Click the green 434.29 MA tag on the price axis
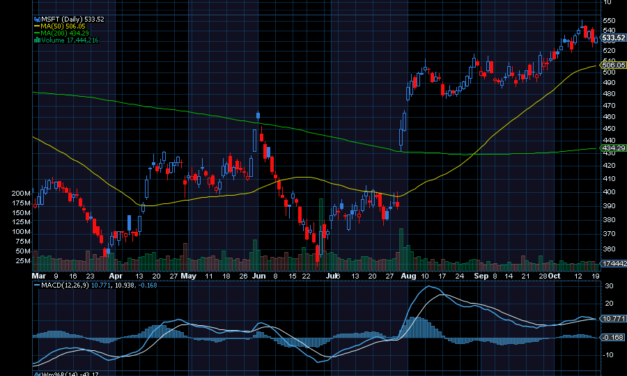 [x=613, y=148]
